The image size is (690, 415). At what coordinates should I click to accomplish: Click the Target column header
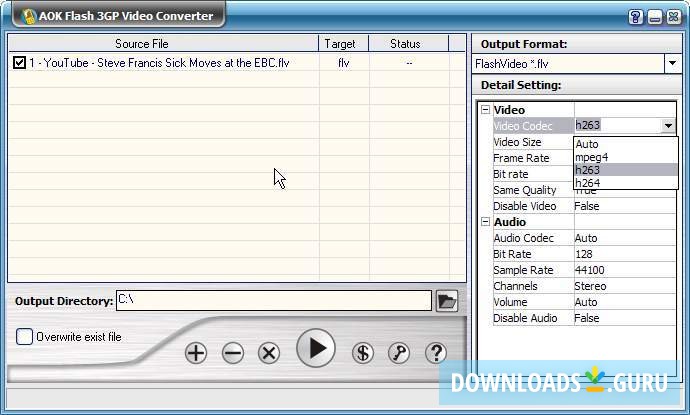[343, 44]
